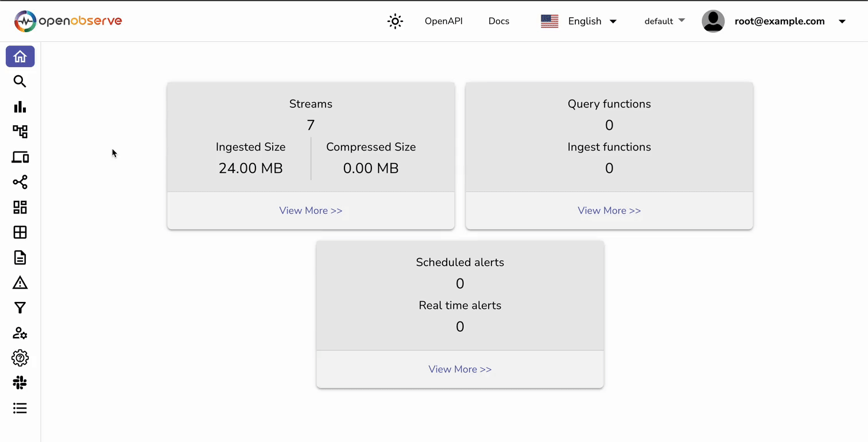The image size is (868, 442).
Task: Select the Traces icon in the sidebar
Action: coord(20,131)
